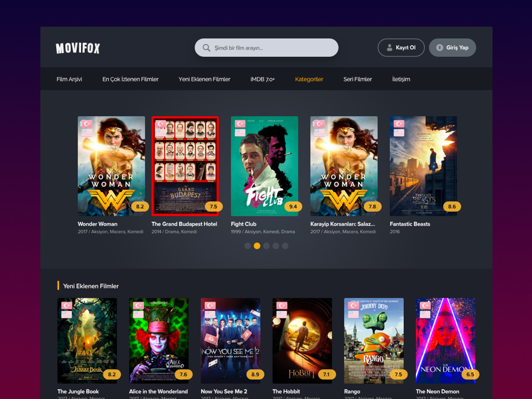Open the Now You See Me 2 poster
The height and width of the screenshot is (399, 532).
(231, 340)
